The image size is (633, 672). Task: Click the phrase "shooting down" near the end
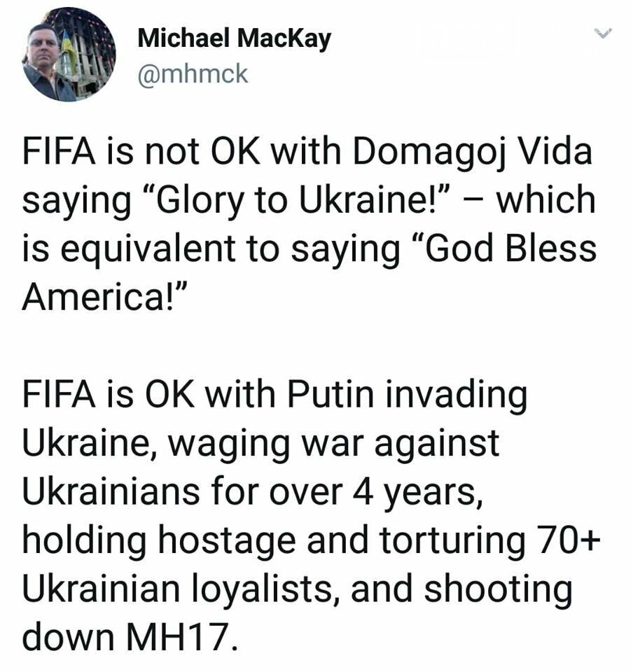(x=297, y=613)
